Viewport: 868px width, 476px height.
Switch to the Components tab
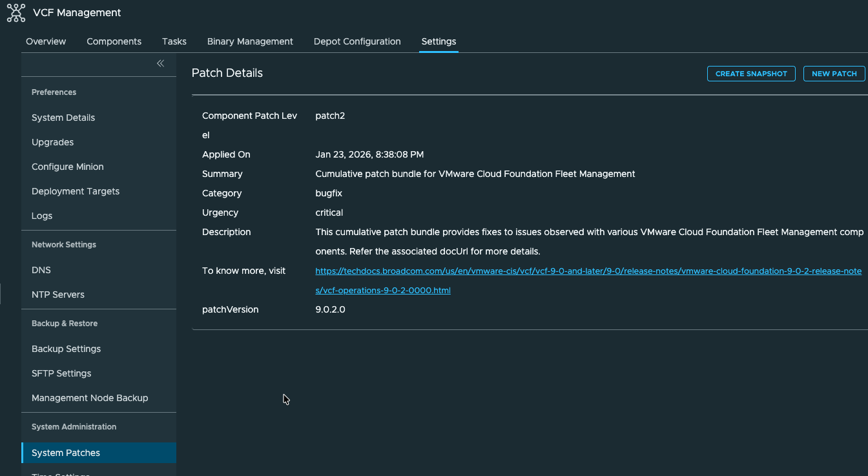[114, 41]
